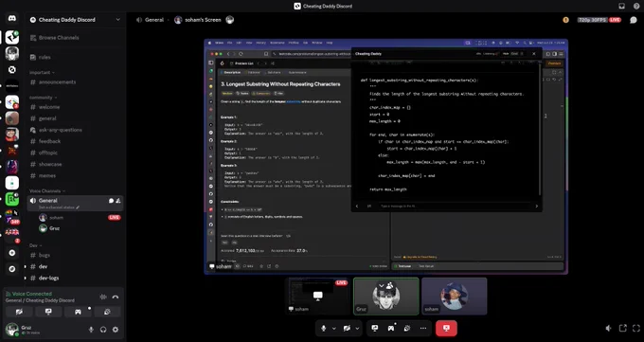
Task: Click the red disconnect call button
Action: (x=446, y=328)
